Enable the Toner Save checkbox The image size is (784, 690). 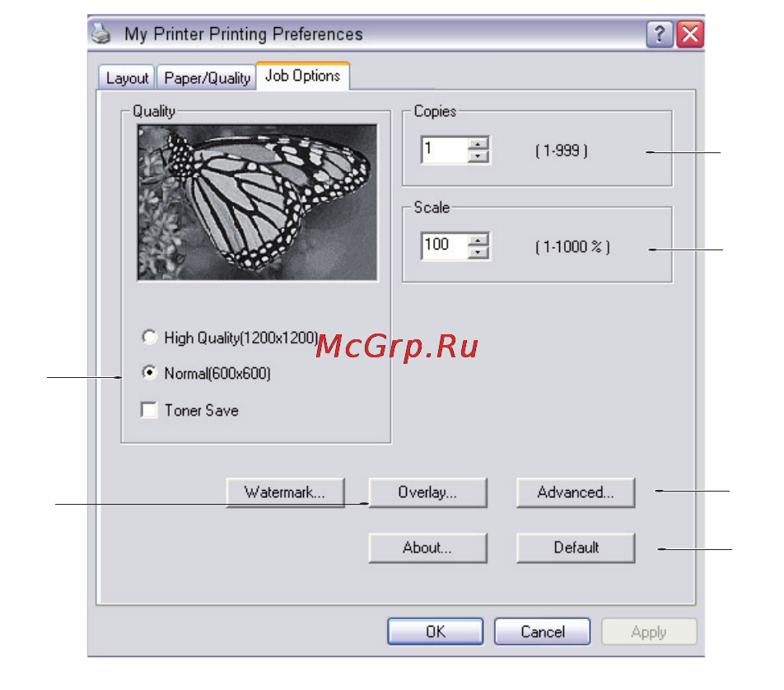pyautogui.click(x=149, y=410)
